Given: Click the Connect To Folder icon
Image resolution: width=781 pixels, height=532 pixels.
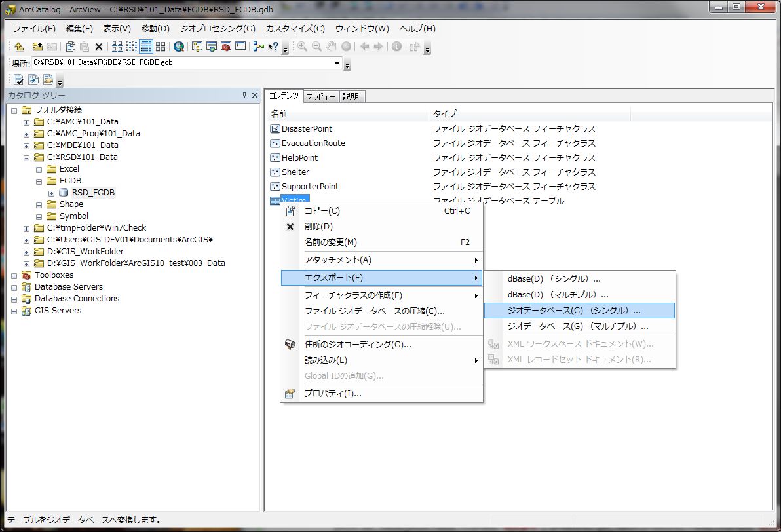Looking at the screenshot, I should point(37,47).
